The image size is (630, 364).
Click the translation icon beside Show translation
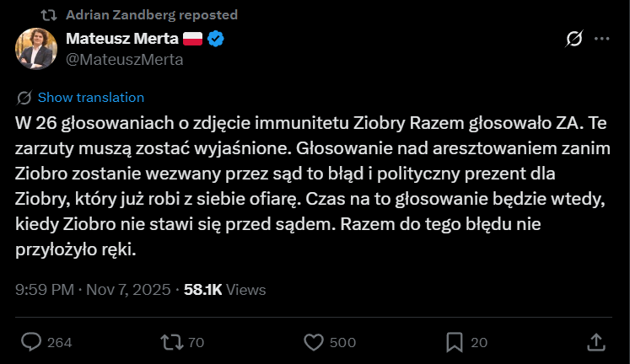pos(24,97)
